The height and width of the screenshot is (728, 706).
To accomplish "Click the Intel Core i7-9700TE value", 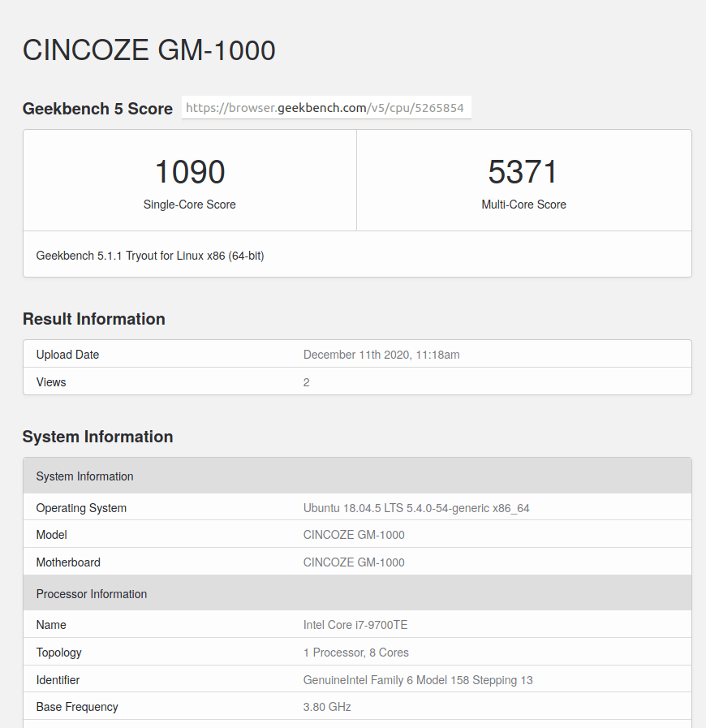I will pyautogui.click(x=355, y=625).
